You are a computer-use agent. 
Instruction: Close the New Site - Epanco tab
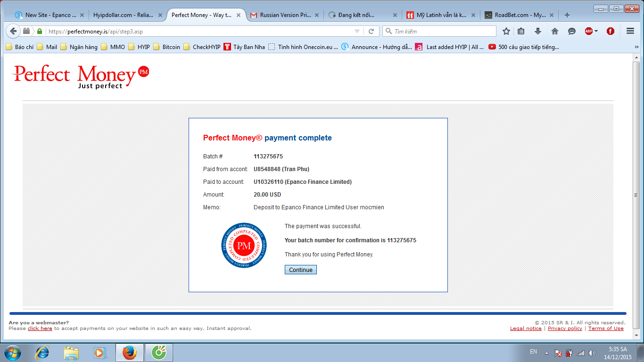pyautogui.click(x=82, y=15)
